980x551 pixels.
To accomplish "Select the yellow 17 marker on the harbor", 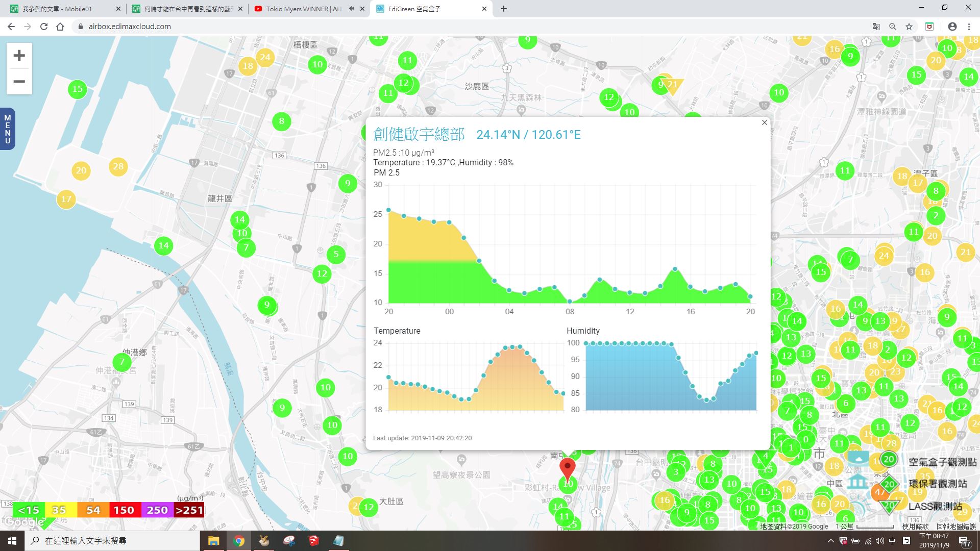I will click(66, 199).
